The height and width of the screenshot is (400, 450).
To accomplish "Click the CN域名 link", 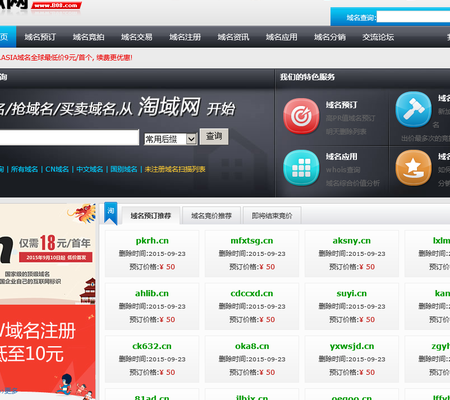I will click(x=57, y=169).
